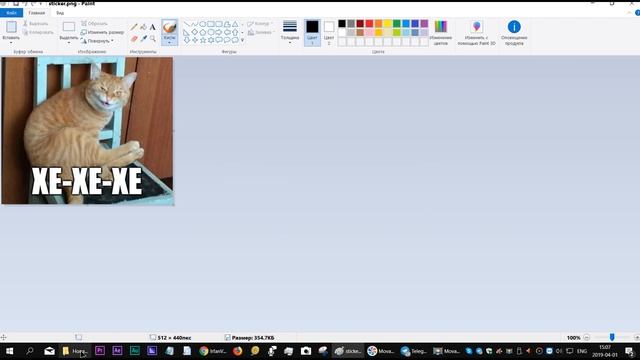Click the Copy button

(x=38, y=32)
